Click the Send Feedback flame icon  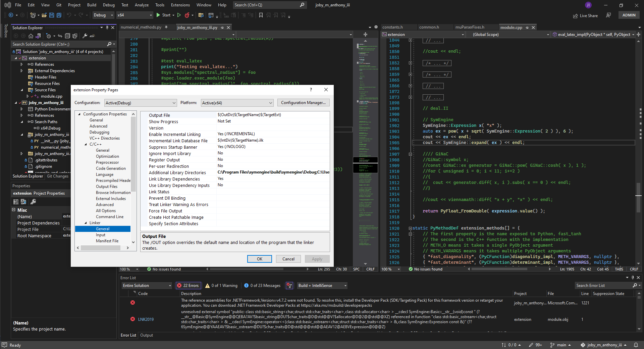tap(188, 15)
